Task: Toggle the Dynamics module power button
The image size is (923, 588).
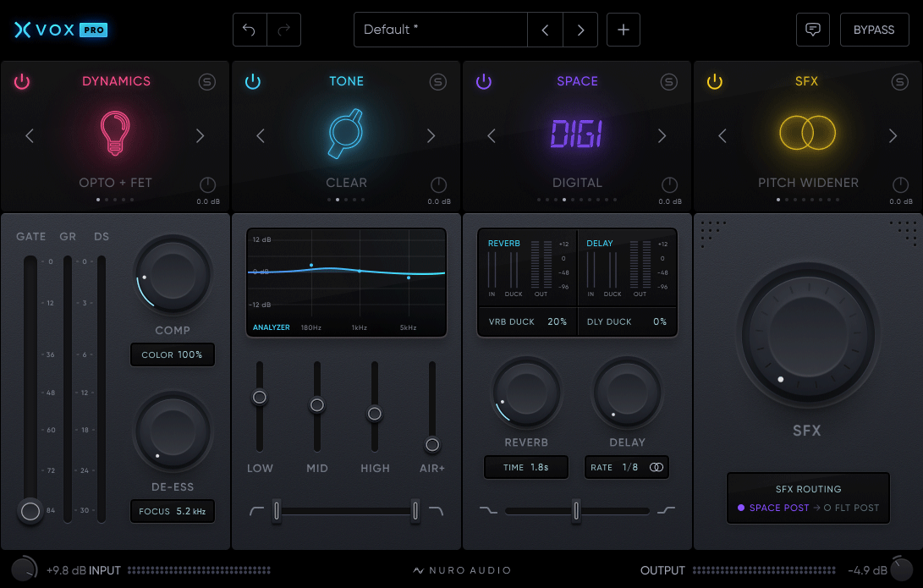Action: (x=22, y=81)
